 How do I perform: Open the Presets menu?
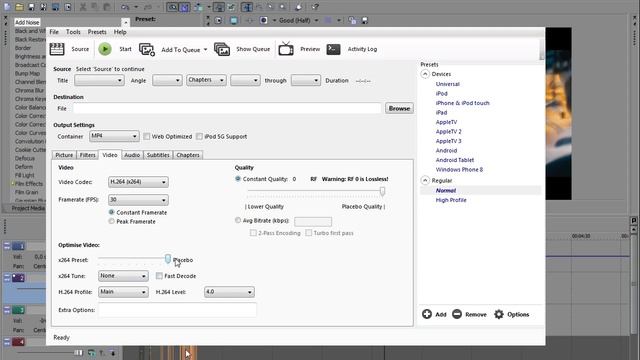coord(97,32)
